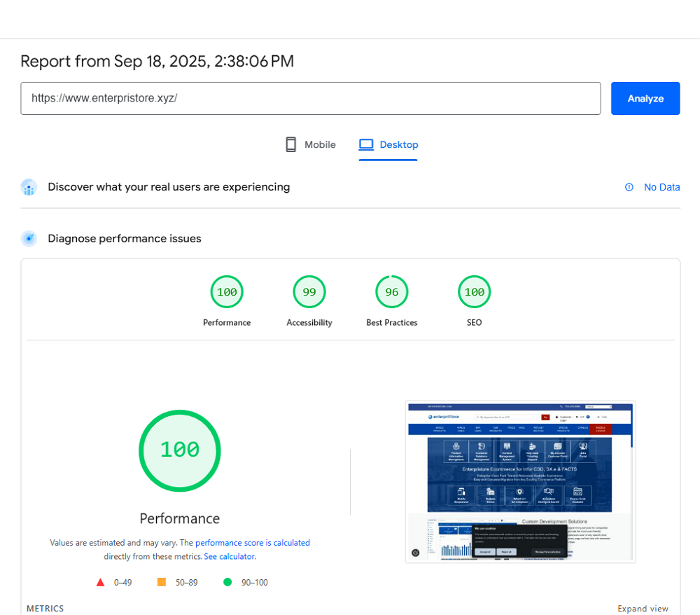Click the Desktop monitor icon
Image resolution: width=700 pixels, height=615 pixels.
coord(366,145)
